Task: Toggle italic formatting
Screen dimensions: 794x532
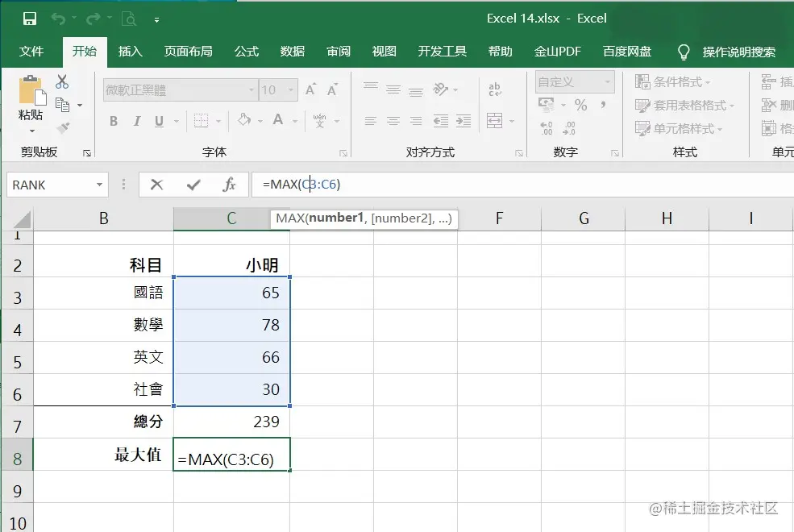Action: [137, 121]
